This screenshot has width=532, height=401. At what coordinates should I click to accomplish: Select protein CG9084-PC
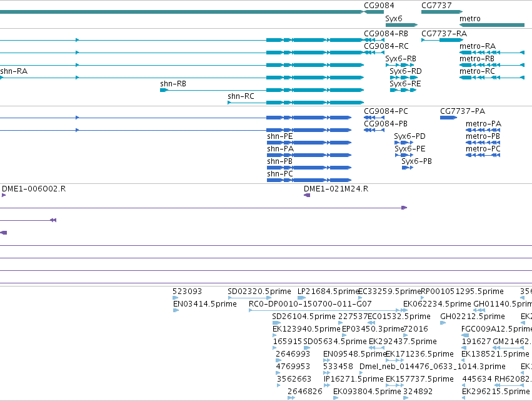(x=374, y=118)
